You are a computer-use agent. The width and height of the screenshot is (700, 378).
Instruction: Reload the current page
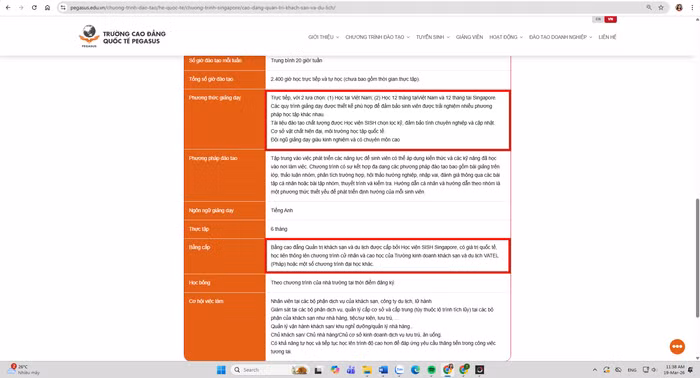[34, 8]
